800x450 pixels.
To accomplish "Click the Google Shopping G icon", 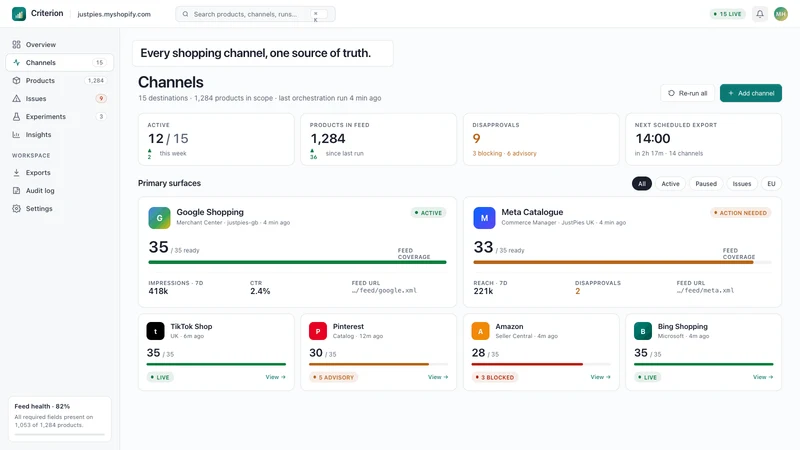I will (159, 218).
